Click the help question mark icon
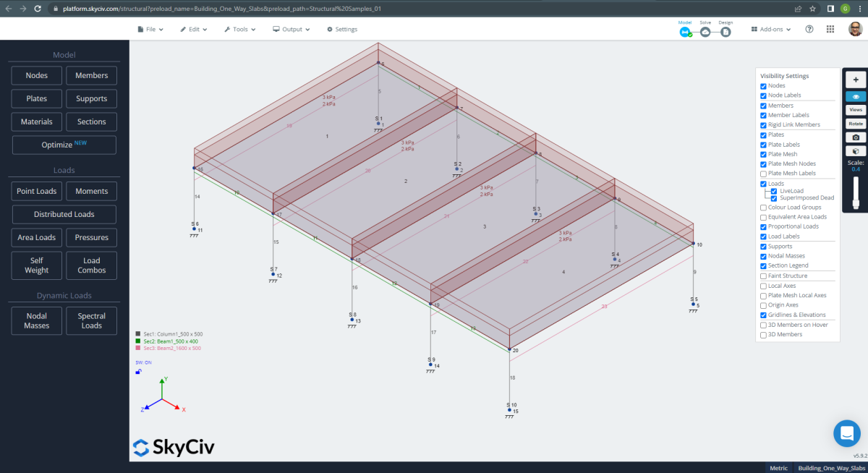Screen dimensions: 868x473 click(809, 29)
